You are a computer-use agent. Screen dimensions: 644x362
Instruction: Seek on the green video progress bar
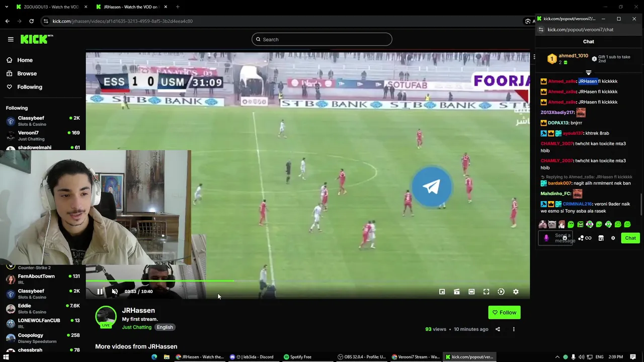tap(307, 281)
